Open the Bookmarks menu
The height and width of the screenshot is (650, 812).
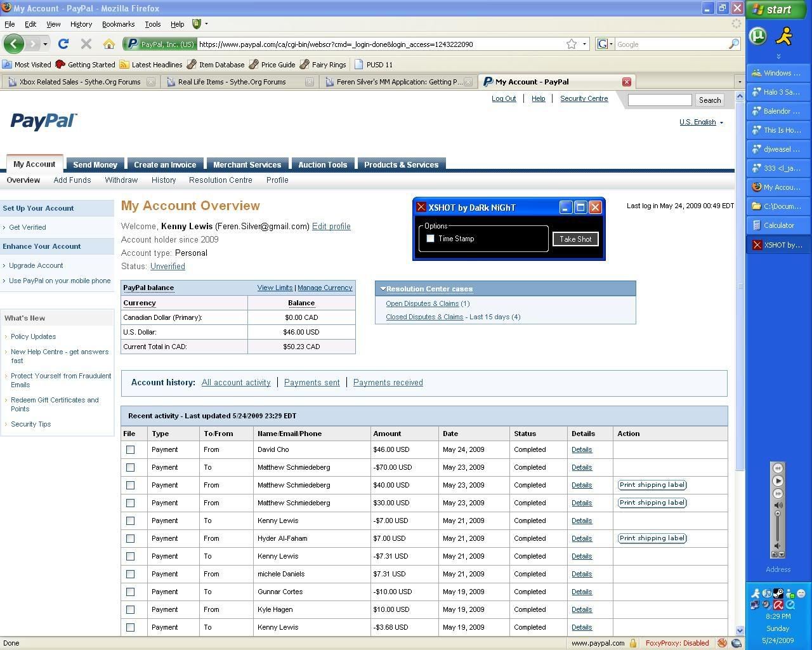pyautogui.click(x=118, y=24)
